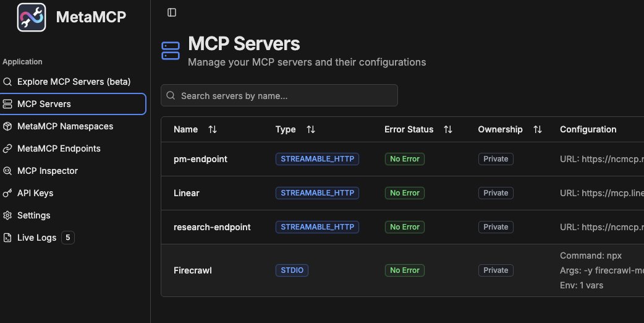Select MCP Servers in sidebar
Viewport: 644px width, 323px height.
click(x=73, y=104)
